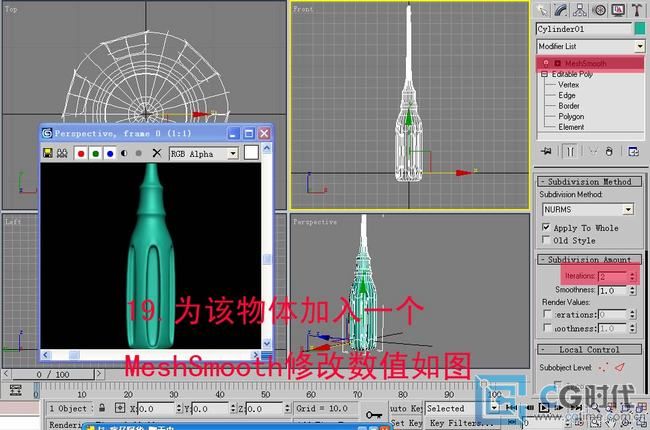
Task: Select the Edge subobject level icon
Action: [620, 367]
